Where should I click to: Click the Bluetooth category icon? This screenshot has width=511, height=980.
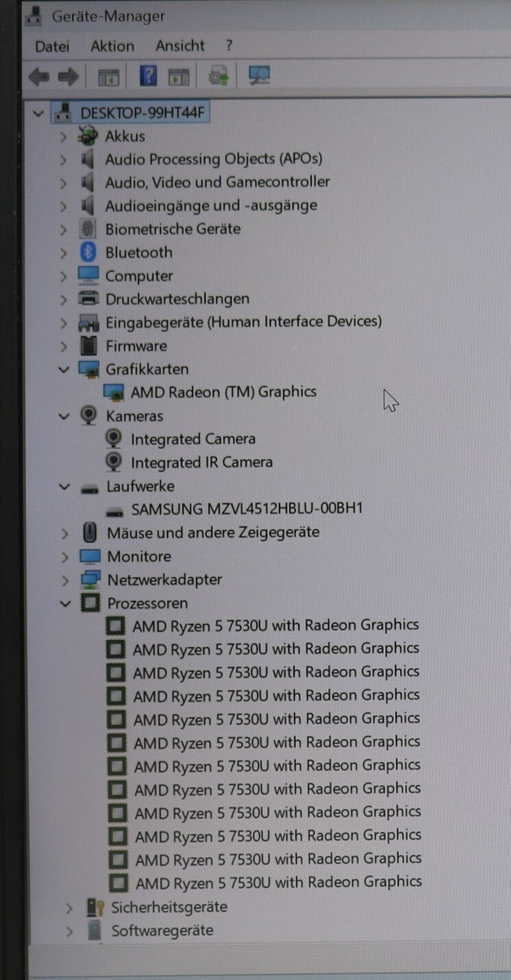(x=88, y=252)
